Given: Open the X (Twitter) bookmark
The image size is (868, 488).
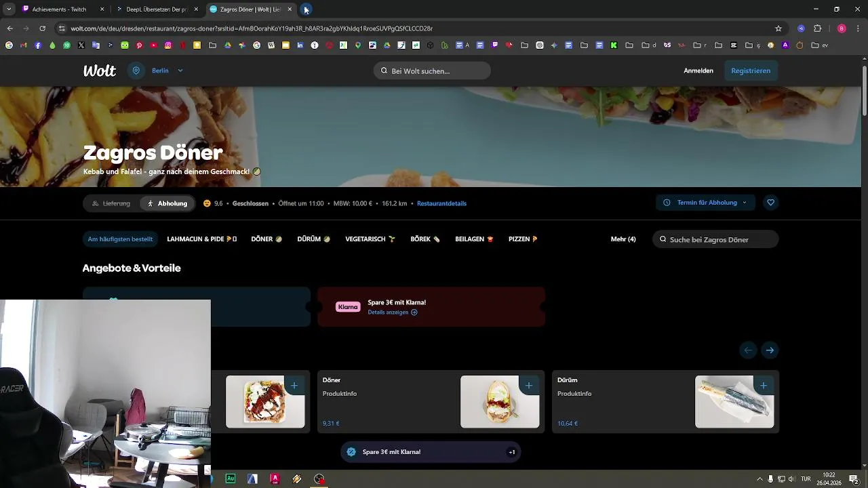Looking at the screenshot, I should [x=81, y=45].
